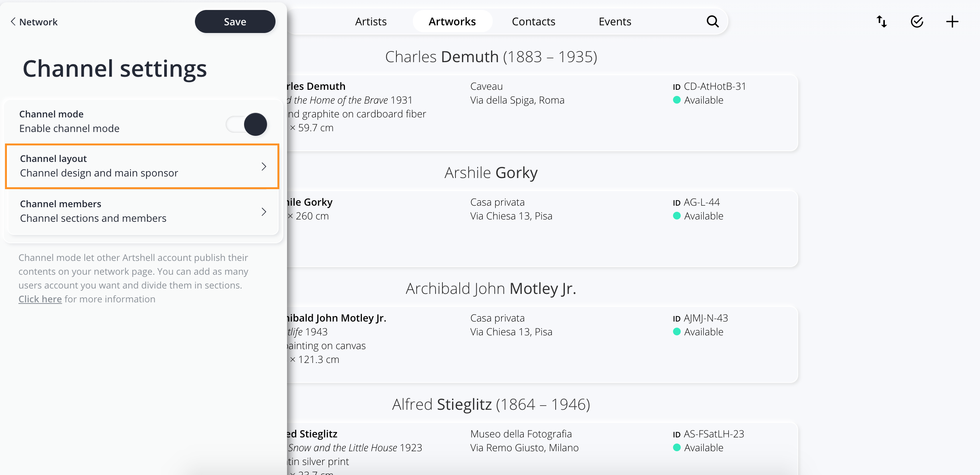The width and height of the screenshot is (980, 475).
Task: Go to the Events tab
Action: click(615, 21)
